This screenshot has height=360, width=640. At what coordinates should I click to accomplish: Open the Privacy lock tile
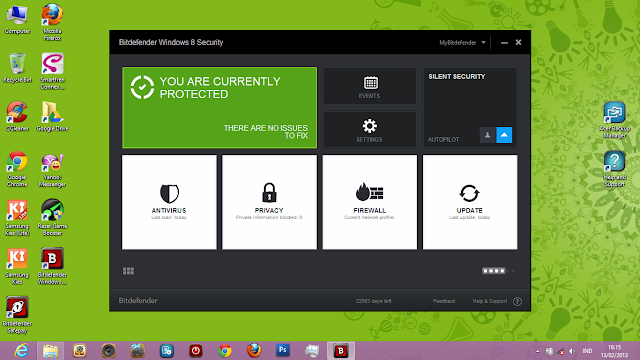pos(269,202)
